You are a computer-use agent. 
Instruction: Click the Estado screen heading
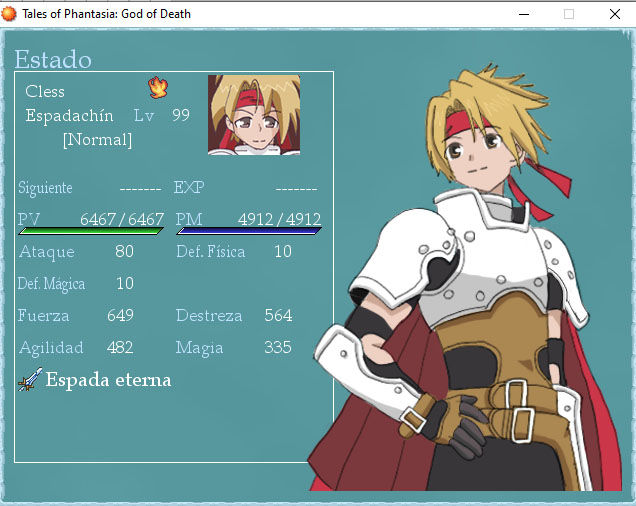53,60
